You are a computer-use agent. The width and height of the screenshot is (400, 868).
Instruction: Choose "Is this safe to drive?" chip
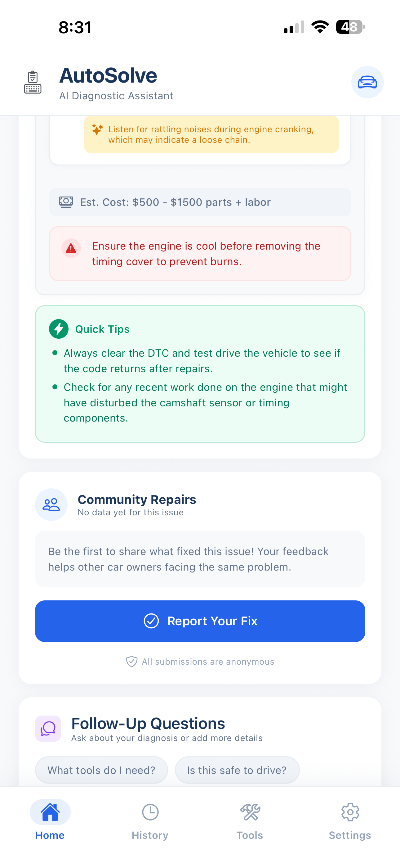point(237,770)
